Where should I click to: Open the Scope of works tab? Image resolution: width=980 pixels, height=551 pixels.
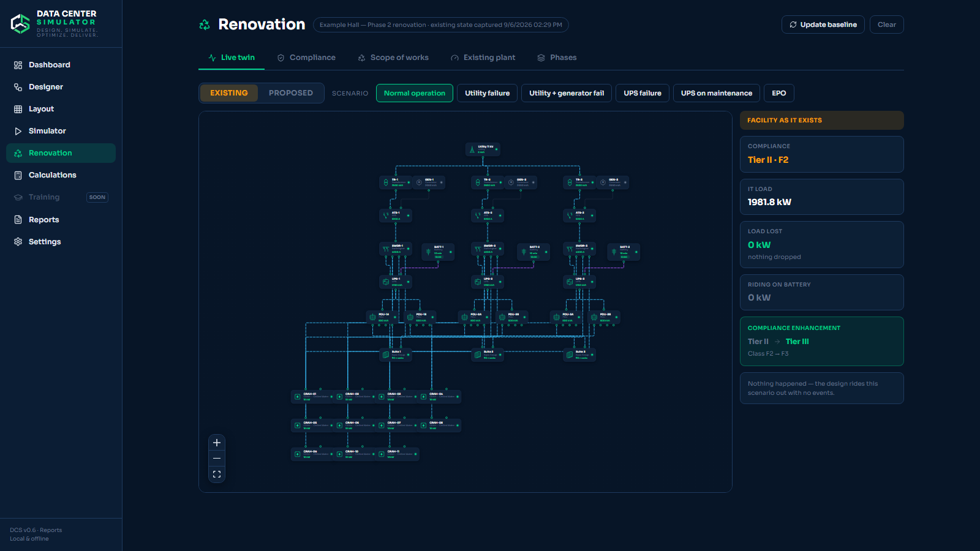point(393,58)
